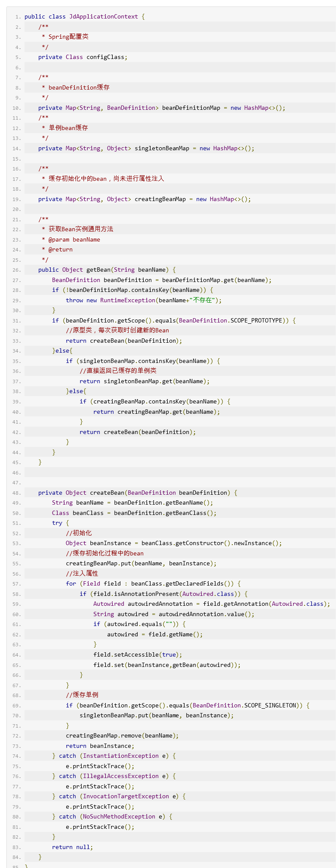
Task: Click "return singletonBeanMap.get(beanName);"
Action: click(145, 381)
